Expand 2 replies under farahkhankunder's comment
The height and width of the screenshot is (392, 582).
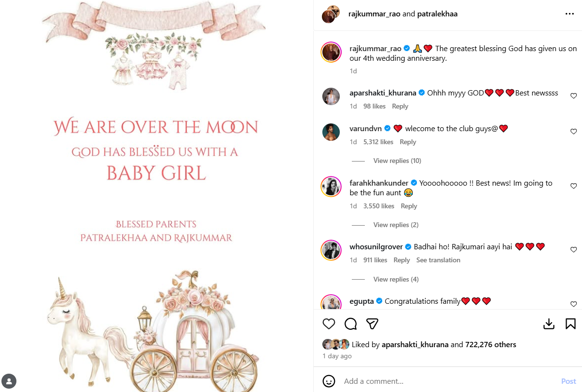tap(396, 225)
